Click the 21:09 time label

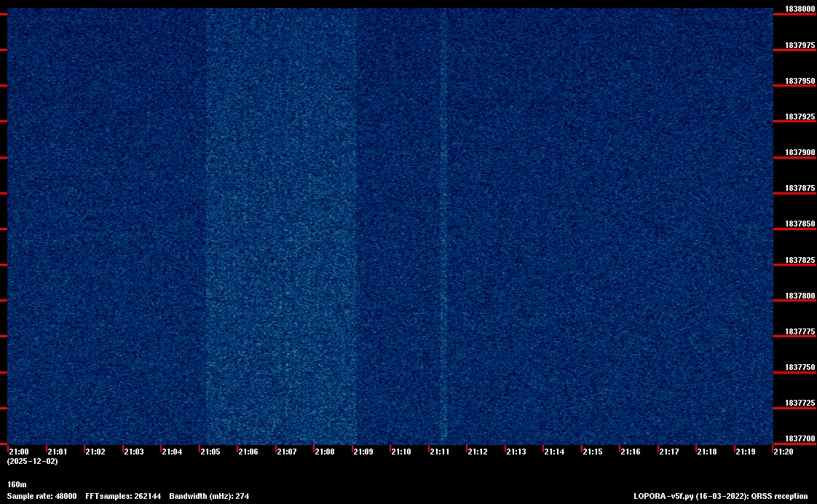coord(363,452)
